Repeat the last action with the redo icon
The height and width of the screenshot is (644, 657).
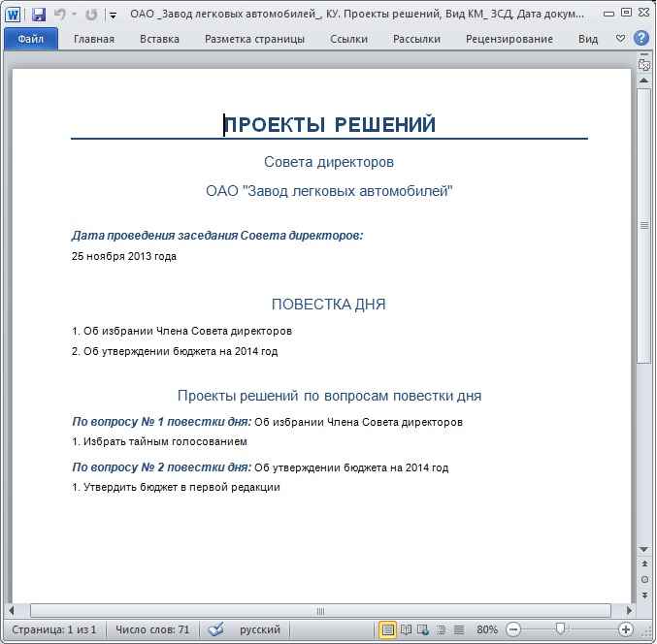tap(91, 15)
